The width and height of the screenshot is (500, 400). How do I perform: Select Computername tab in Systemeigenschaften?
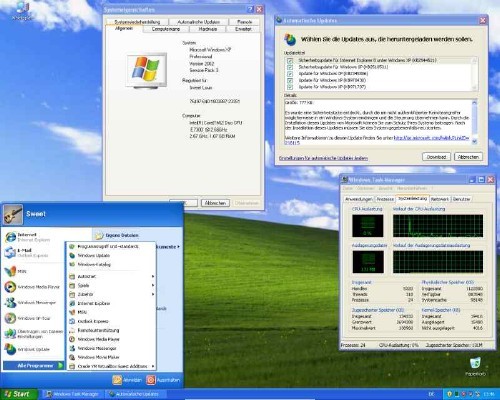click(166, 29)
